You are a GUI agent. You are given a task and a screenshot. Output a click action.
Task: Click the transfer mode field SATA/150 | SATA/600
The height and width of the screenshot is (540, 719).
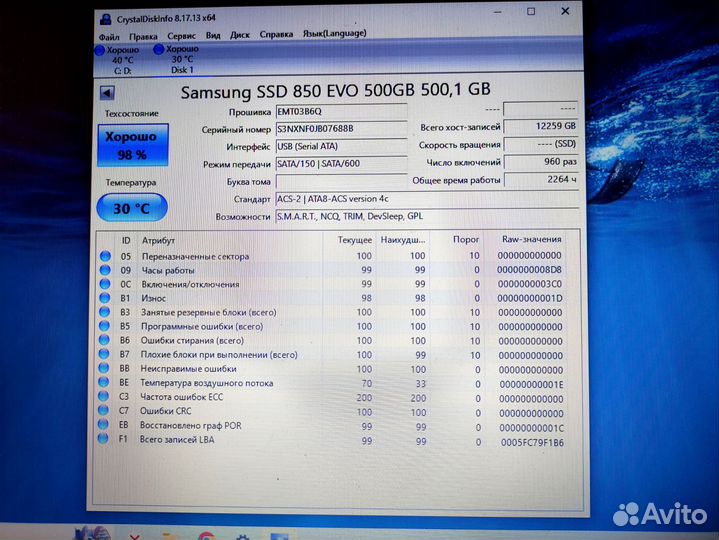click(341, 164)
